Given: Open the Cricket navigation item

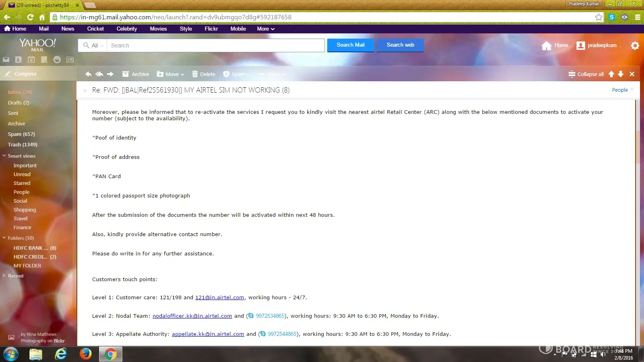Looking at the screenshot, I should point(95,29).
